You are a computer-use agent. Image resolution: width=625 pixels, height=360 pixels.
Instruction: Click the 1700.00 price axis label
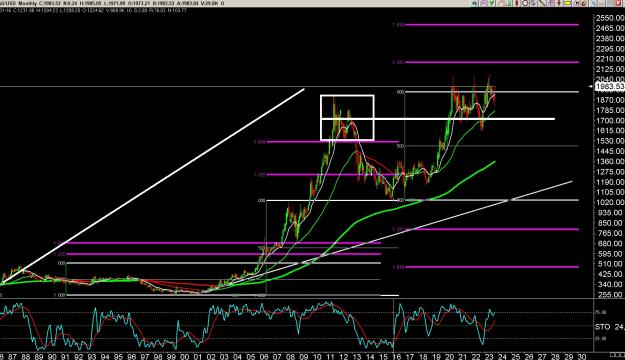point(610,120)
